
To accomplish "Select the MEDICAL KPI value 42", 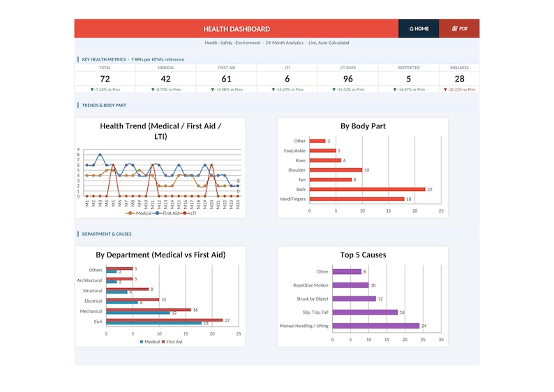I will point(165,79).
